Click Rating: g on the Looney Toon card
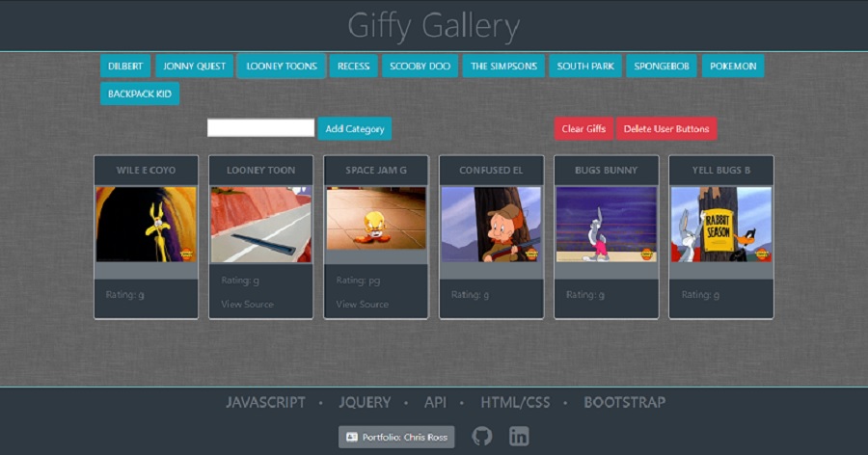The width and height of the screenshot is (868, 455). point(240,281)
